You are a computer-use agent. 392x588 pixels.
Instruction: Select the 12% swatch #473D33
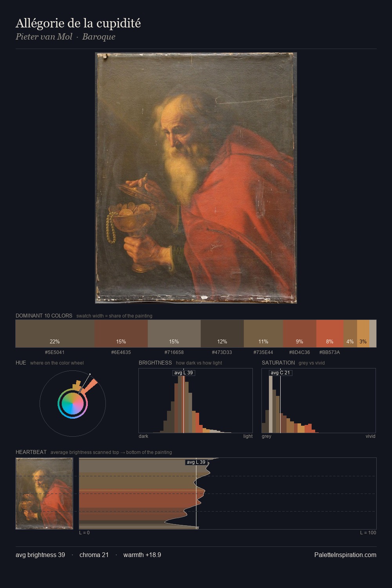pos(222,334)
